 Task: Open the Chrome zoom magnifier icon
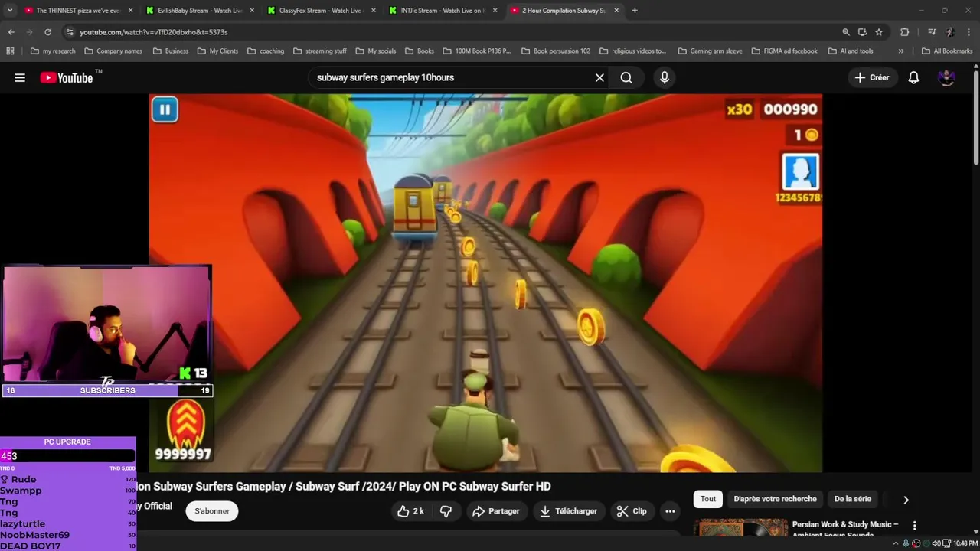coord(846,32)
